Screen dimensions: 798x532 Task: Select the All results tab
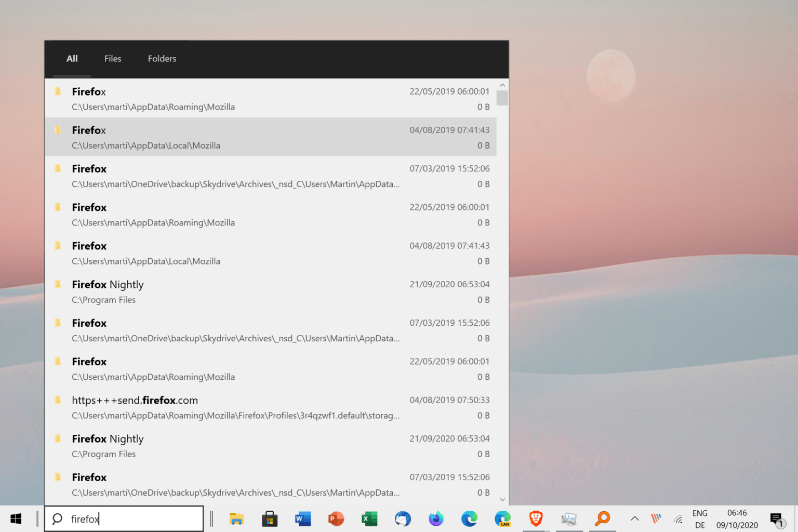pos(72,58)
